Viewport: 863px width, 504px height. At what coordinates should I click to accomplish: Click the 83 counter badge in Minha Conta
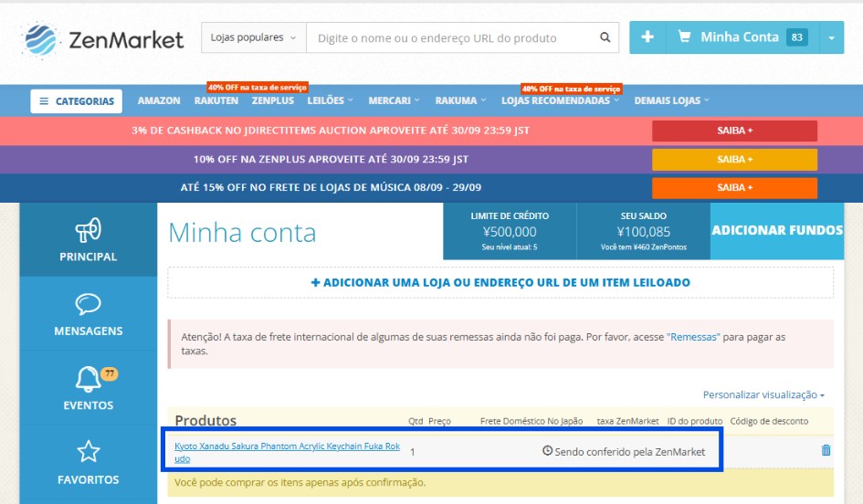click(x=797, y=37)
